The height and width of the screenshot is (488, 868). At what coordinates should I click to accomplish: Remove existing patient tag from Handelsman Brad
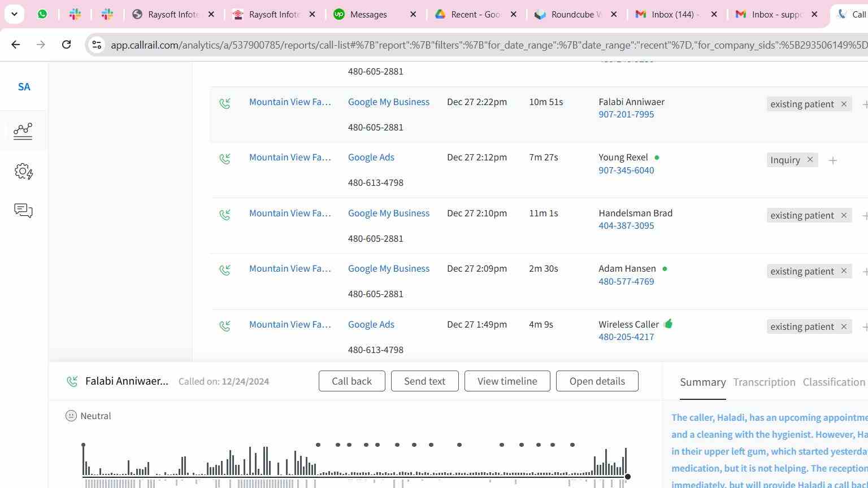[844, 215]
